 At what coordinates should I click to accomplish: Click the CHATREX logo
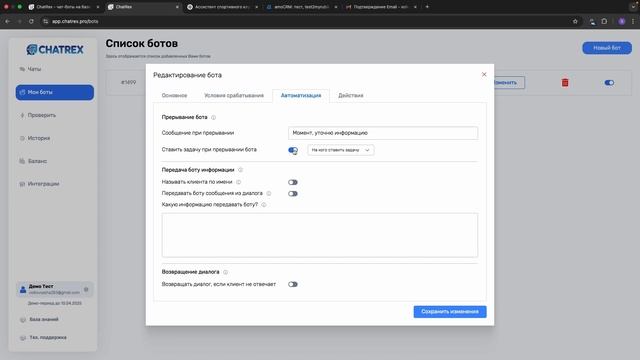tap(55, 50)
